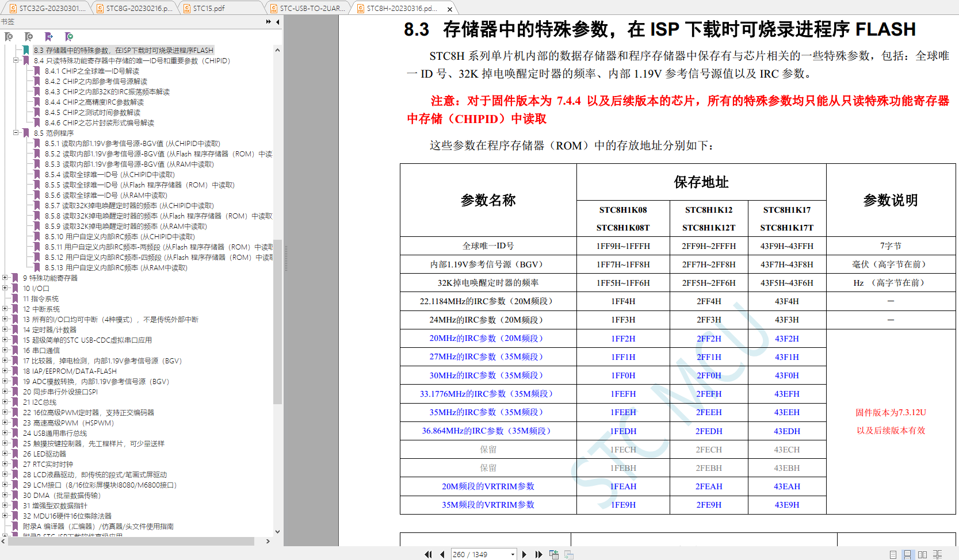The width and height of the screenshot is (959, 560).
Task: Expand the 10 I/O口 bookmark
Action: (5, 288)
